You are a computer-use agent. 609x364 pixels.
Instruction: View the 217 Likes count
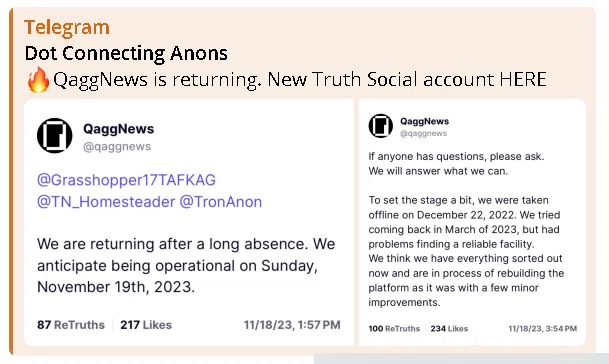point(146,325)
